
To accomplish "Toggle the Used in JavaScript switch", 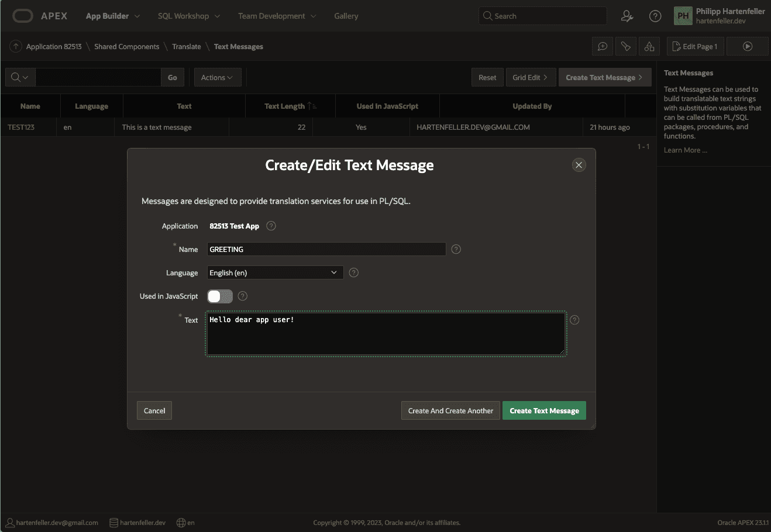I will [219, 296].
